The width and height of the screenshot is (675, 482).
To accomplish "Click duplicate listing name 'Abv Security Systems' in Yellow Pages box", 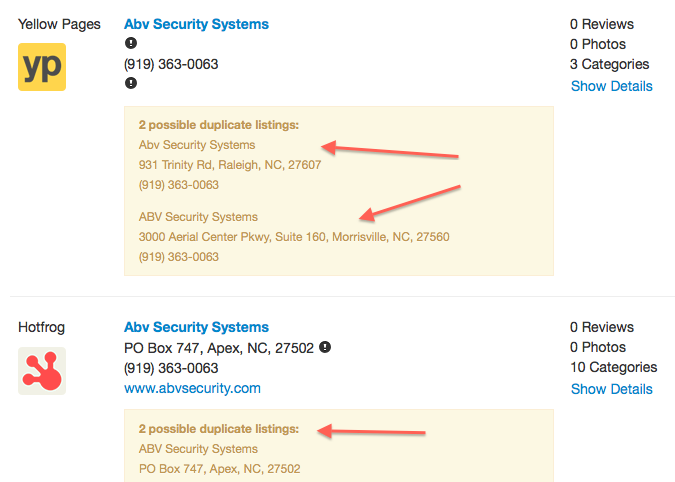I will pyautogui.click(x=197, y=145).
